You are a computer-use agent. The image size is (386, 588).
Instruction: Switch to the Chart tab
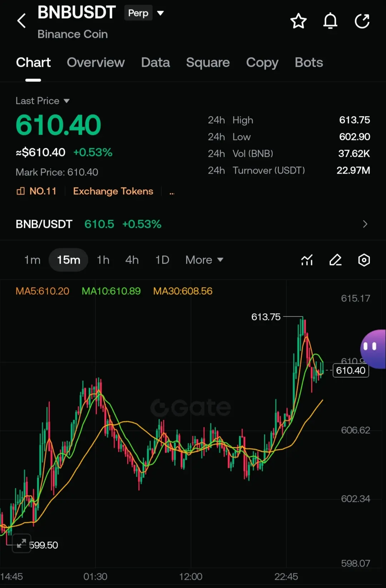coord(33,63)
